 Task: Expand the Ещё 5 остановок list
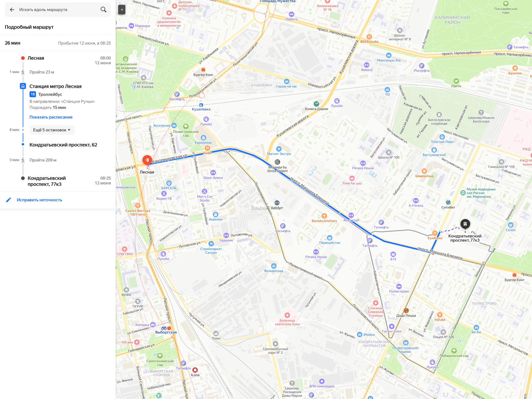52,130
